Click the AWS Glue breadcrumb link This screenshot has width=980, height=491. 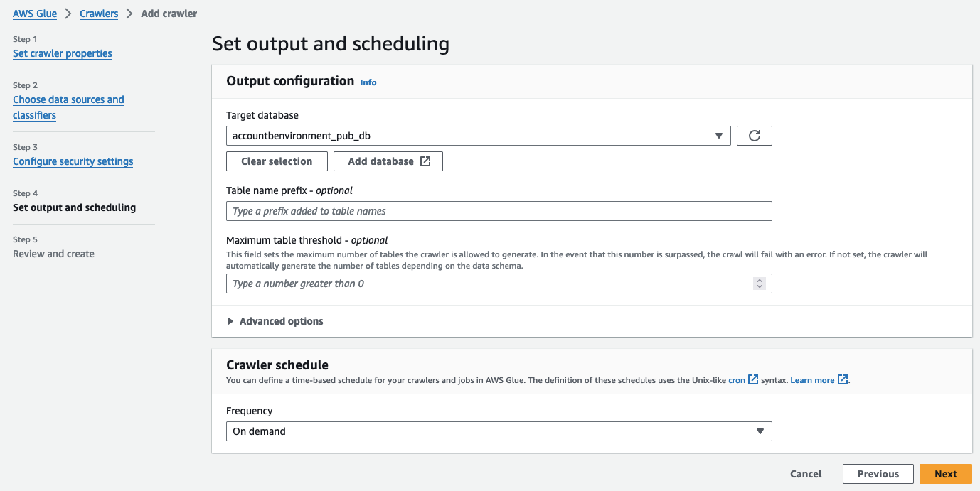point(35,14)
